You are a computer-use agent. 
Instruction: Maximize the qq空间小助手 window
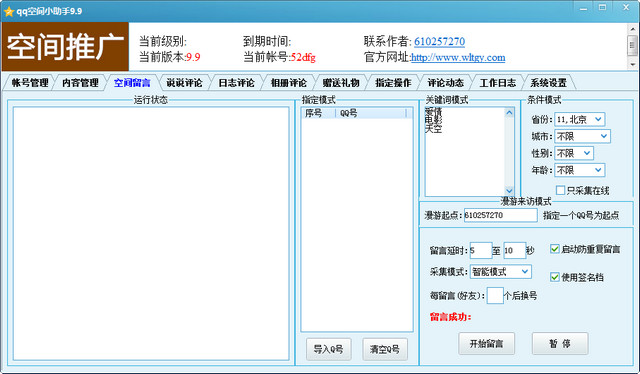(602, 8)
